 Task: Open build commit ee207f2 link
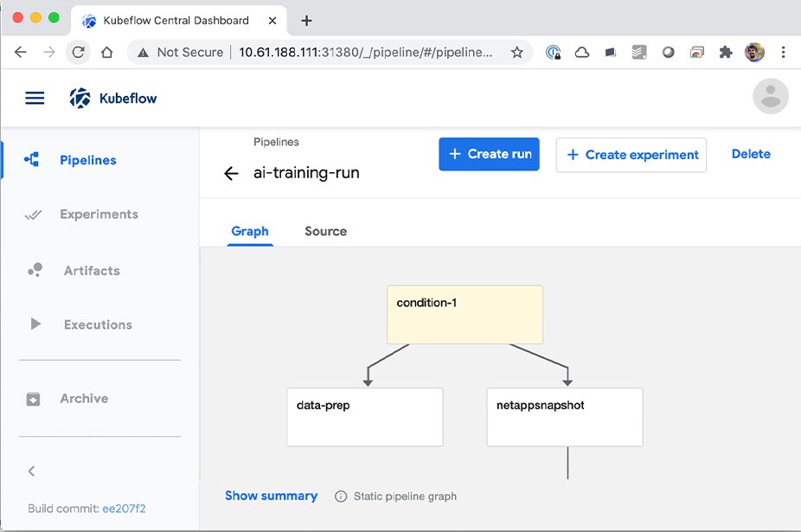tap(124, 509)
